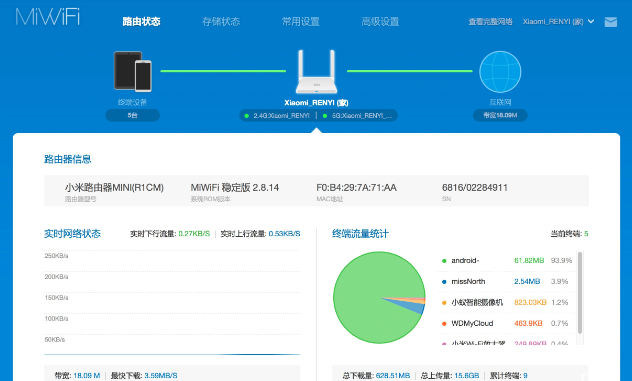
Task: Click the 2.54MB traffic value
Action: click(527, 281)
